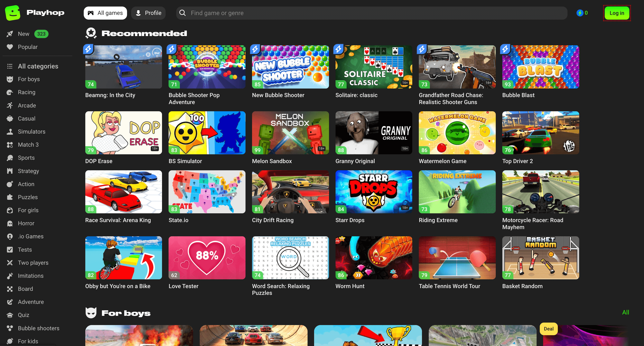This screenshot has height=346, width=644.
Task: Click the heart icon beside Popular
Action: [x=10, y=47]
